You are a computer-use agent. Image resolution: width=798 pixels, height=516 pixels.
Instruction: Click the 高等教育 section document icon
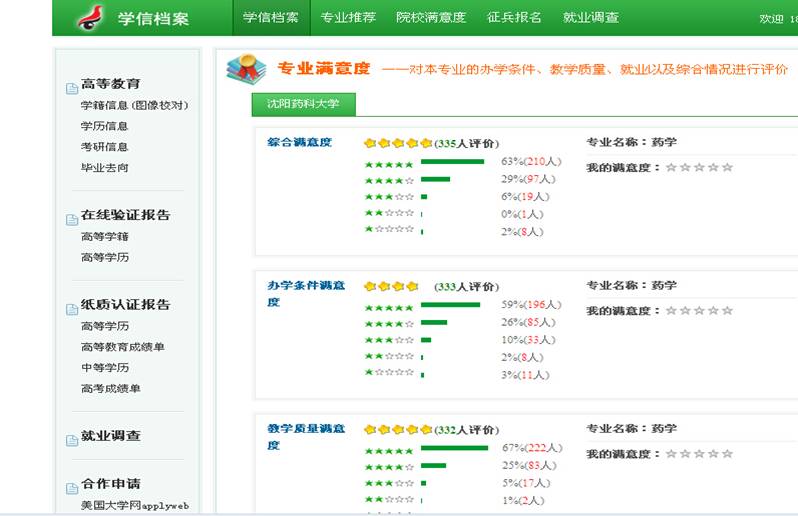point(71,88)
